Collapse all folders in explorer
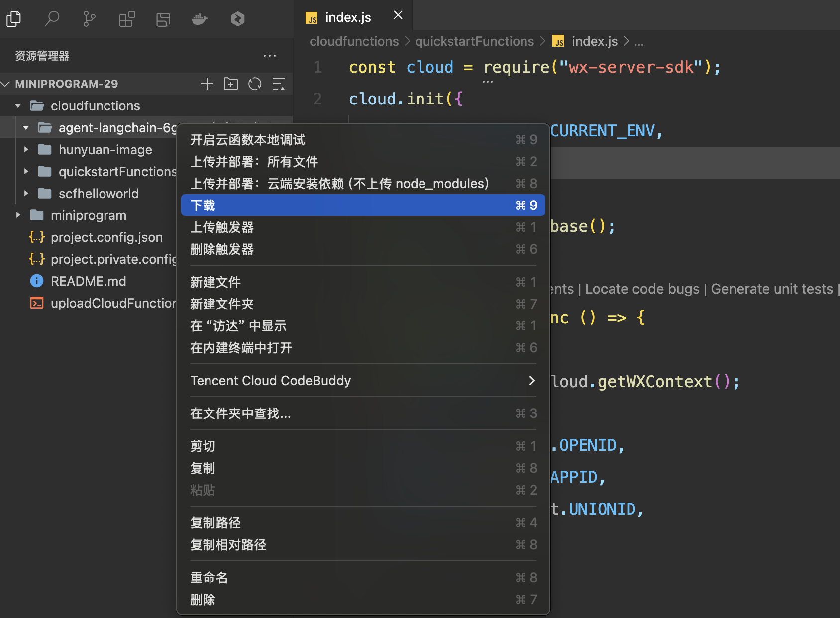The image size is (840, 618). point(279,84)
